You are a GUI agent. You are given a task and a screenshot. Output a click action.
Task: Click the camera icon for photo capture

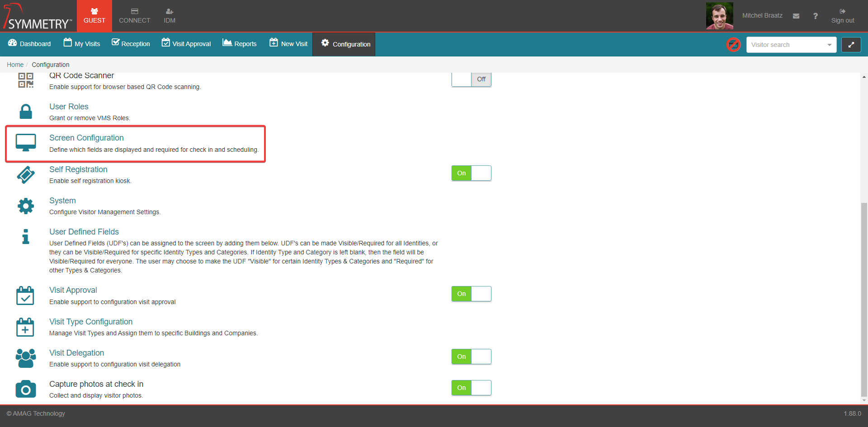pos(26,389)
